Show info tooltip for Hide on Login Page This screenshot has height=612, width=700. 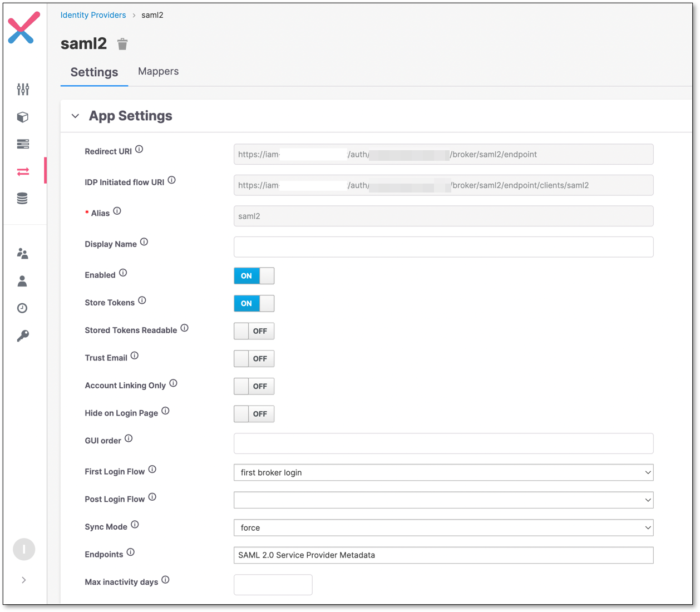point(165,411)
